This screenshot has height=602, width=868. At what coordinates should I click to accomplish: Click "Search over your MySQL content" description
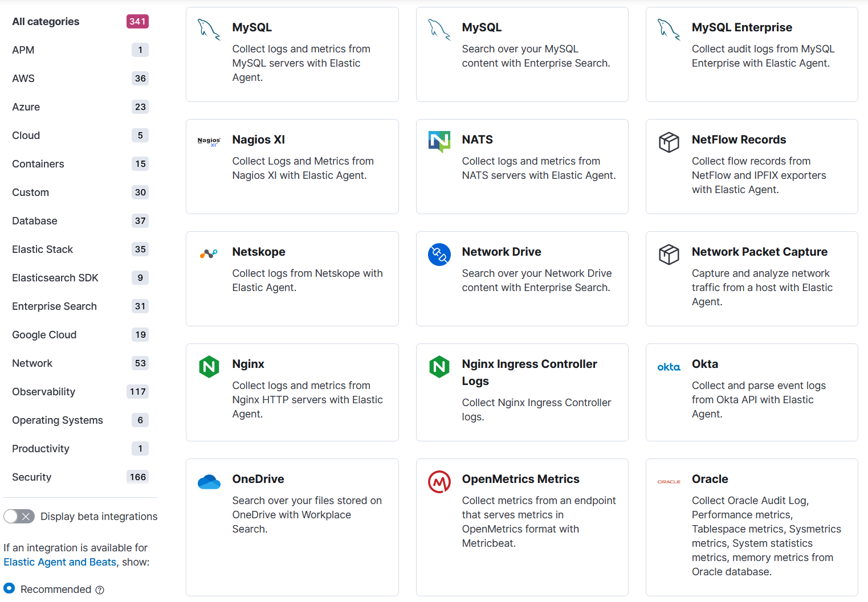point(536,56)
